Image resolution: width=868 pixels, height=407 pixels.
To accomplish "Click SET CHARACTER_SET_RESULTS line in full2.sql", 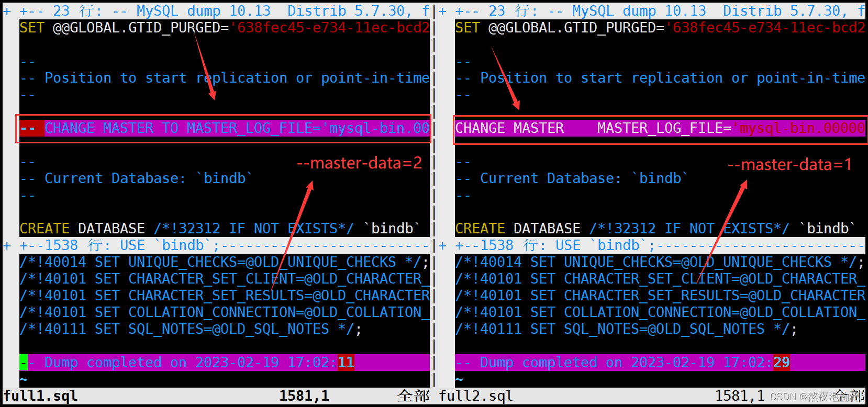I will click(x=660, y=296).
